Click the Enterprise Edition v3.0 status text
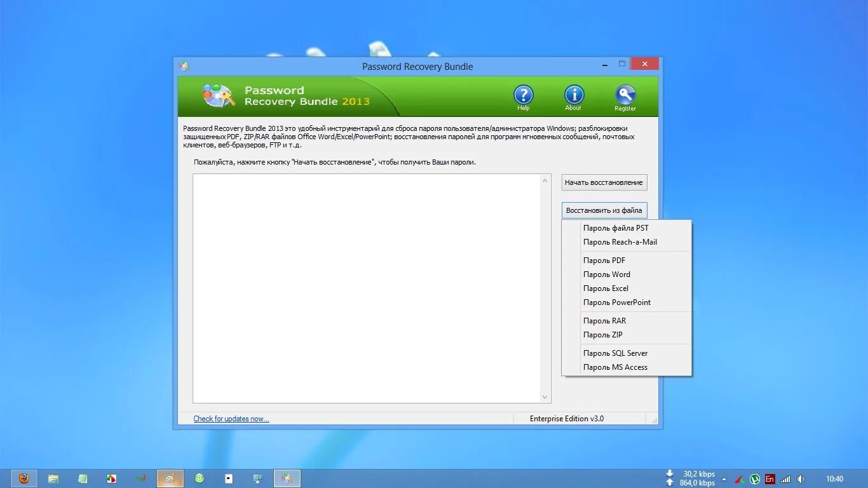Viewport: 868px width, 488px height. tap(567, 419)
